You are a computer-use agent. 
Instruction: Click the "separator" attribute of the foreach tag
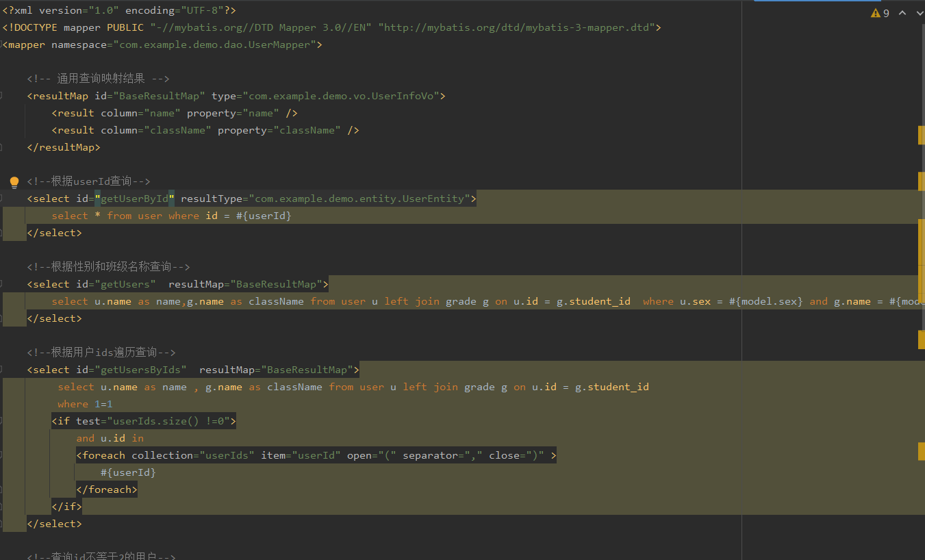click(x=430, y=455)
